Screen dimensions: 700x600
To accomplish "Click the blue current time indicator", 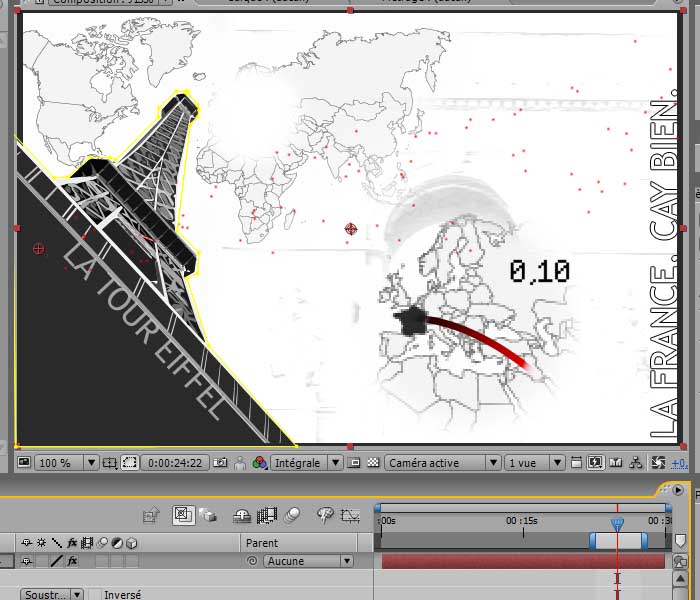I will click(617, 524).
